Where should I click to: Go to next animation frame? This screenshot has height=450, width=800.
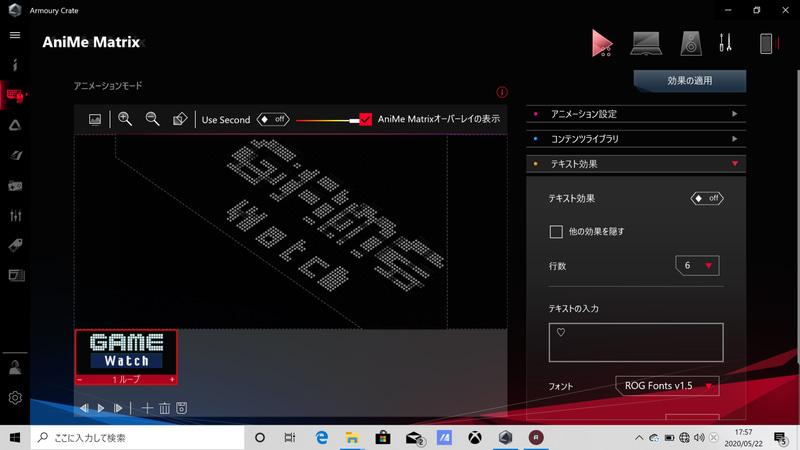click(118, 408)
